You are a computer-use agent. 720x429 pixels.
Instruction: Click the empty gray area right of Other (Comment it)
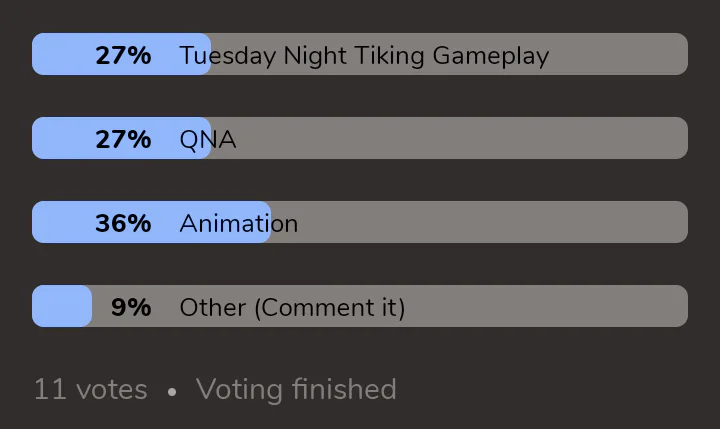click(x=547, y=306)
